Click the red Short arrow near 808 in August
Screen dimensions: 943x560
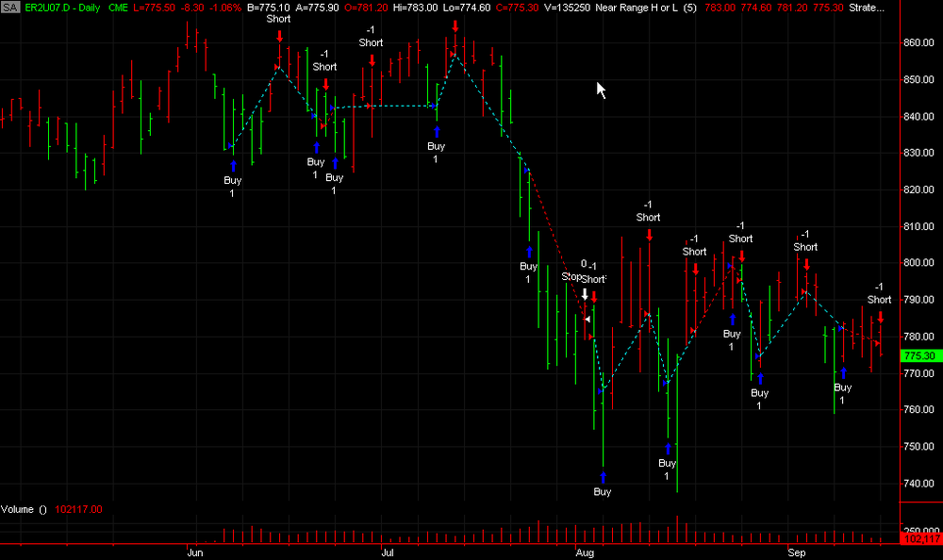(x=650, y=235)
